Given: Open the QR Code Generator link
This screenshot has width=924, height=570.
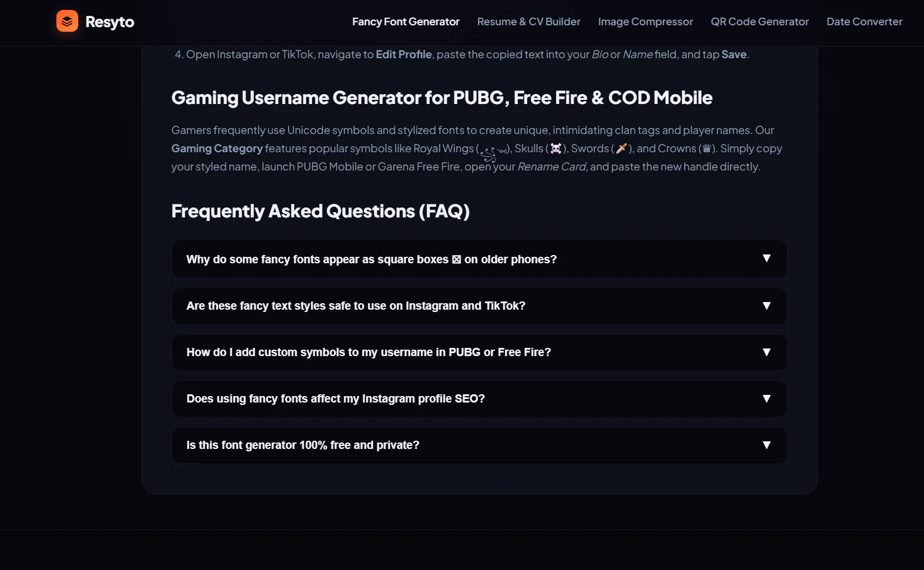Looking at the screenshot, I should [x=759, y=22].
